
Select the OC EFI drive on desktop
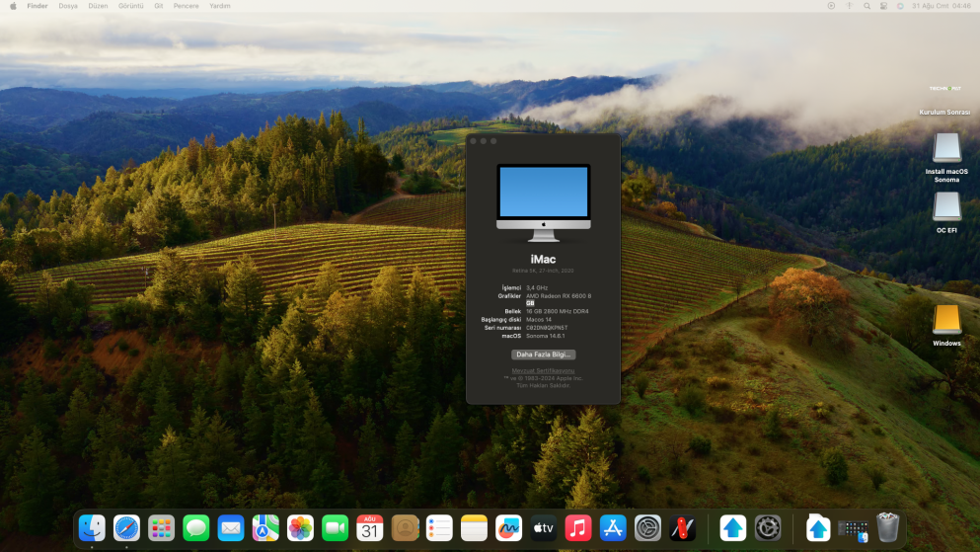[946, 206]
